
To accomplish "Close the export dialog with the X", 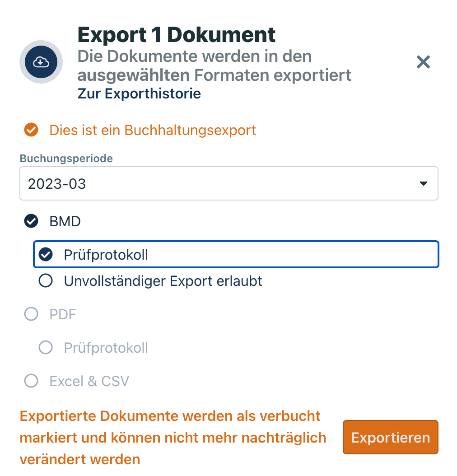I will coord(423,62).
